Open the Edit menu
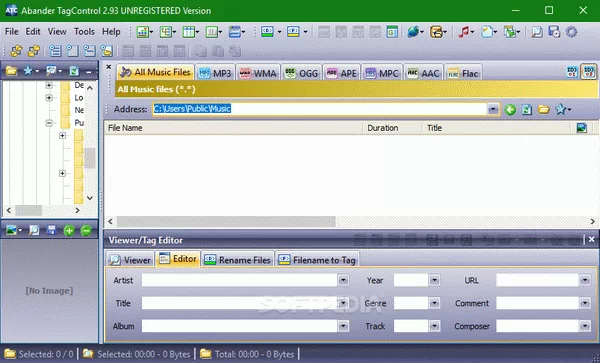Image resolution: width=600 pixels, height=363 pixels. (x=33, y=32)
